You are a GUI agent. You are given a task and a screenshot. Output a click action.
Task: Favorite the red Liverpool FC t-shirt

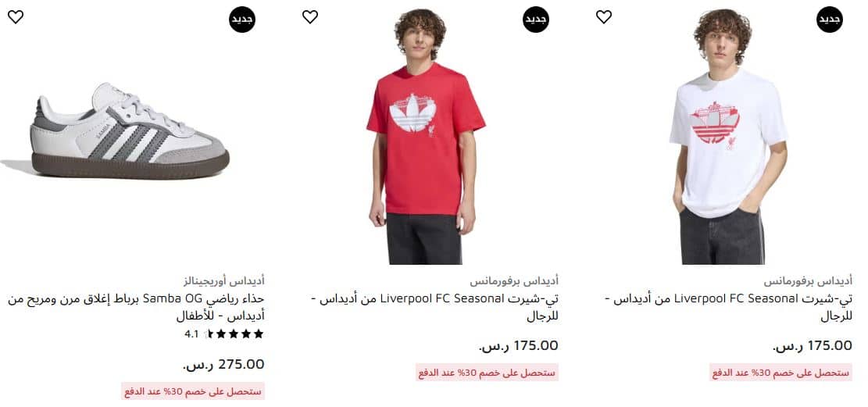coord(310,17)
